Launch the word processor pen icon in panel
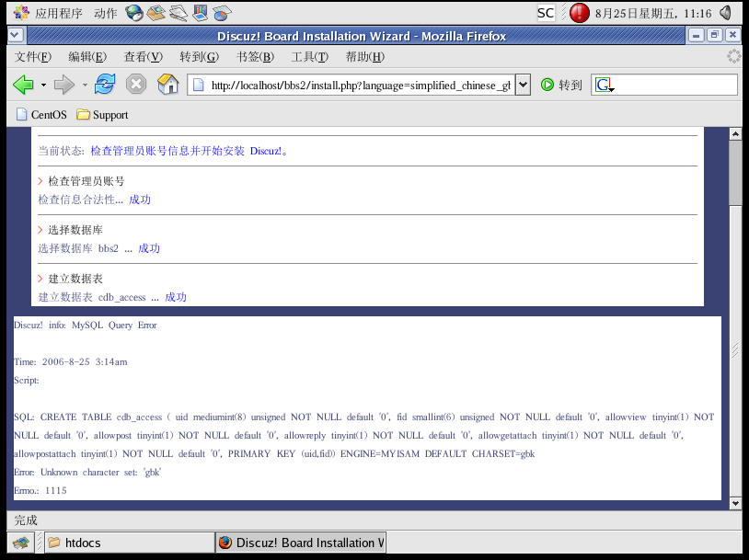This screenshot has height=560, width=749. tap(179, 13)
